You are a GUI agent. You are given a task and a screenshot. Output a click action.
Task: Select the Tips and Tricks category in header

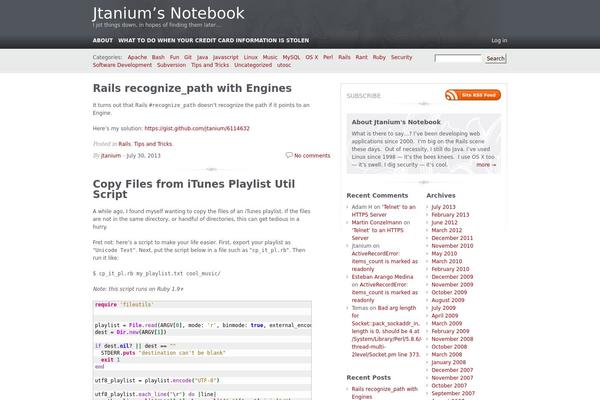[210, 65]
